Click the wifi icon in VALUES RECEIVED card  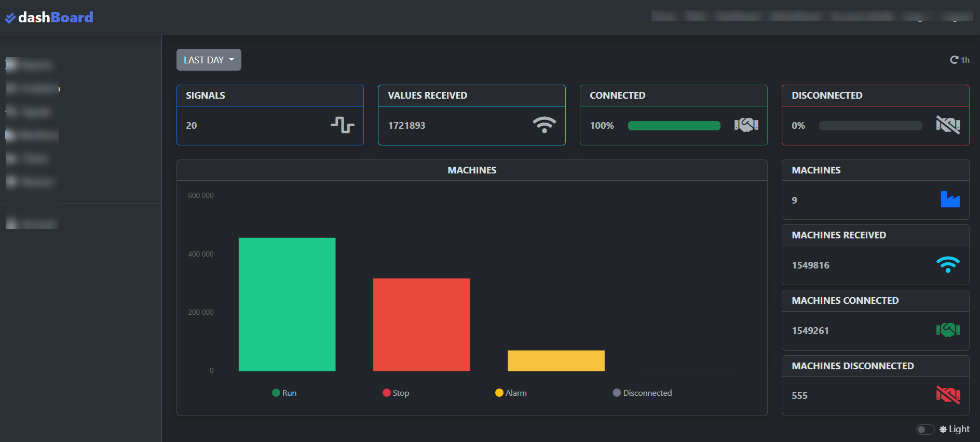click(x=544, y=125)
